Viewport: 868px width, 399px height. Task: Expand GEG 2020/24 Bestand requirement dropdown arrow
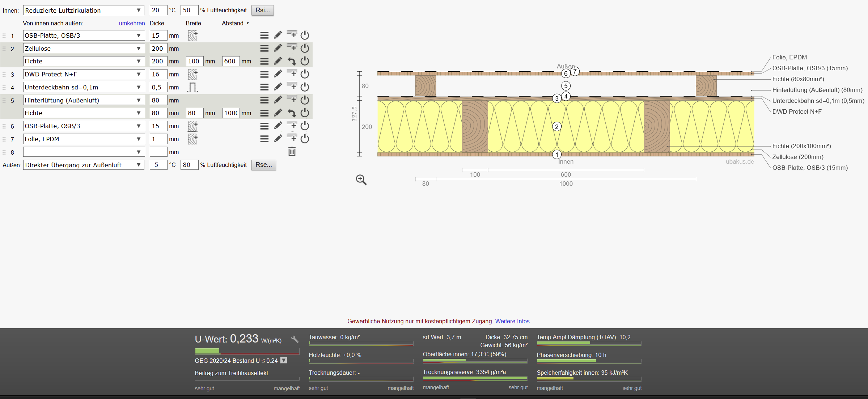click(284, 360)
